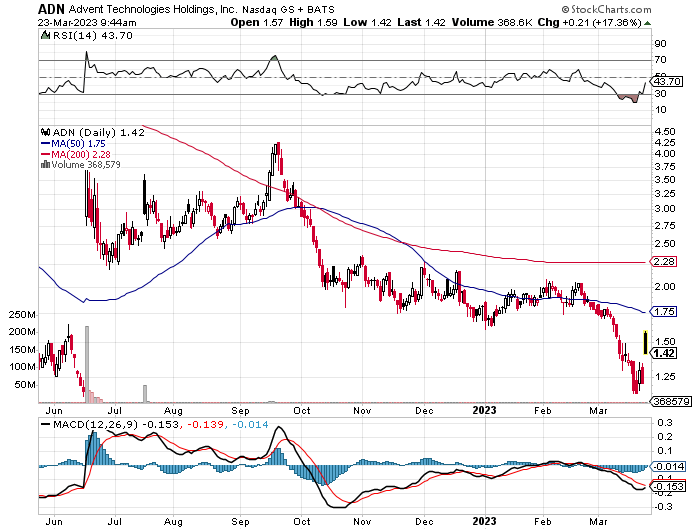Click the red -0.139 MACD signal value
The height and width of the screenshot is (532, 695).
(x=205, y=425)
